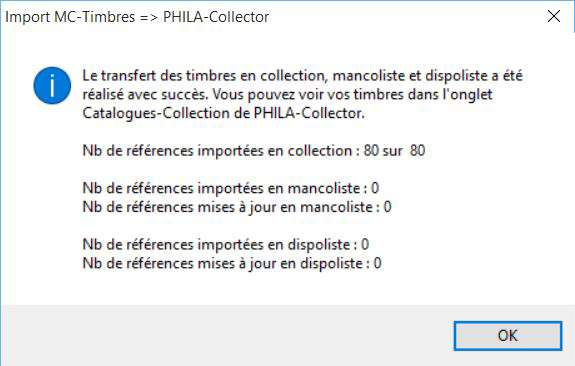The width and height of the screenshot is (575, 366).
Task: Select "Nb de références importées en collection" label
Action: pyautogui.click(x=221, y=151)
